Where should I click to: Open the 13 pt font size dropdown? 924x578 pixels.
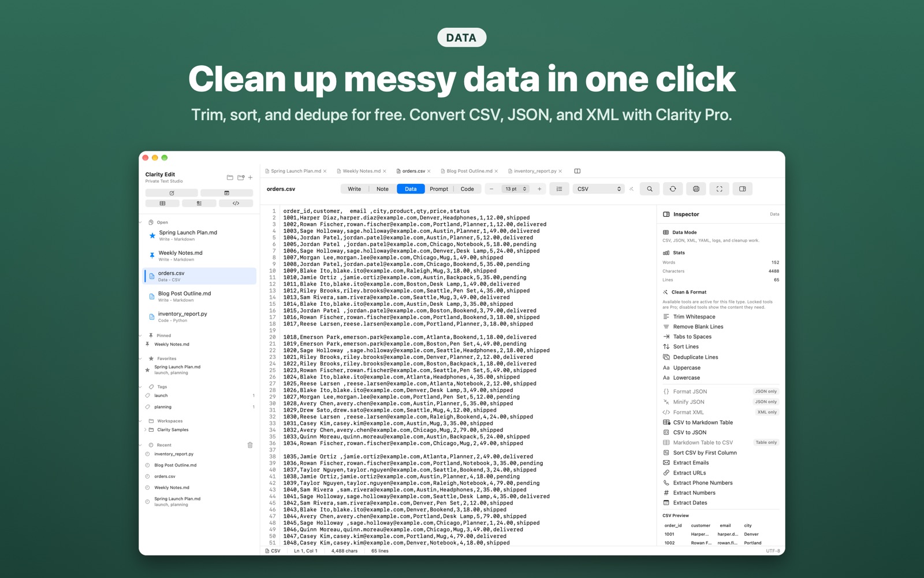[515, 189]
